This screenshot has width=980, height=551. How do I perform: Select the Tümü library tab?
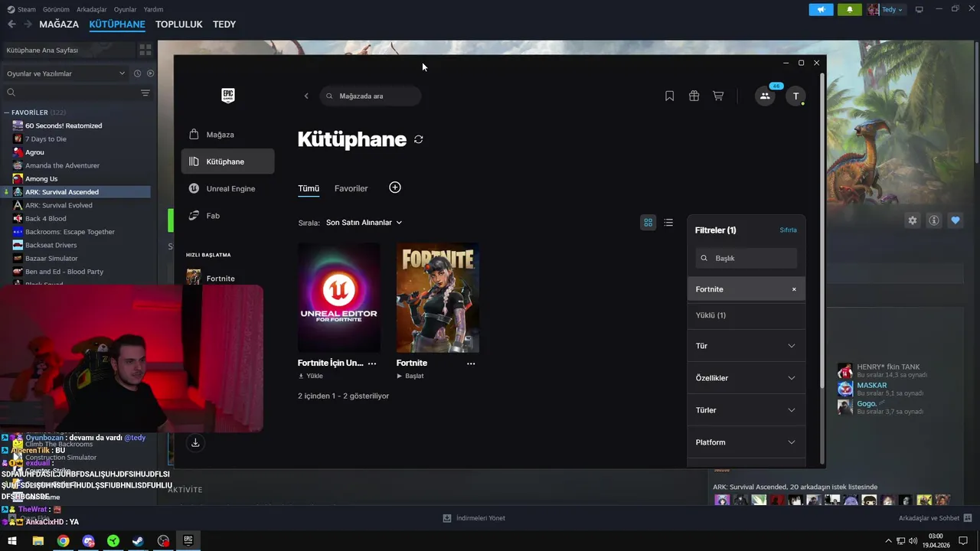click(x=309, y=188)
